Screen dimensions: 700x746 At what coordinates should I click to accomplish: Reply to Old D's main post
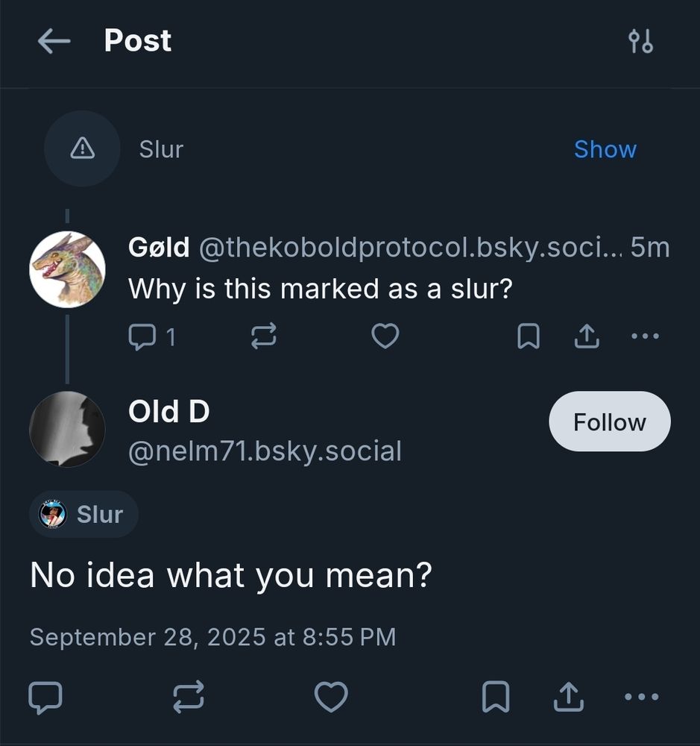45,698
